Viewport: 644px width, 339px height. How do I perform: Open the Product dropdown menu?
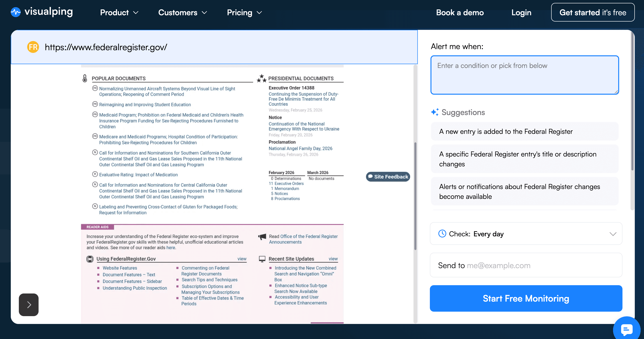pos(119,13)
